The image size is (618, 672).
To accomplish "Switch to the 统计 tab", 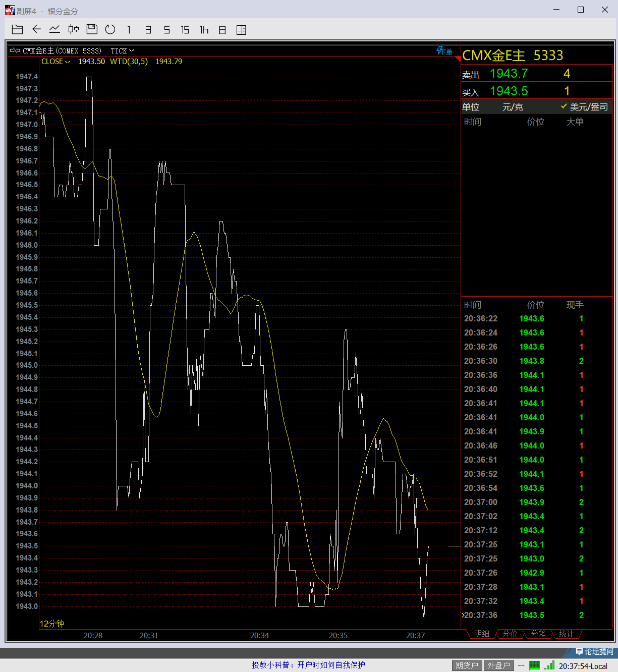I will pos(566,634).
